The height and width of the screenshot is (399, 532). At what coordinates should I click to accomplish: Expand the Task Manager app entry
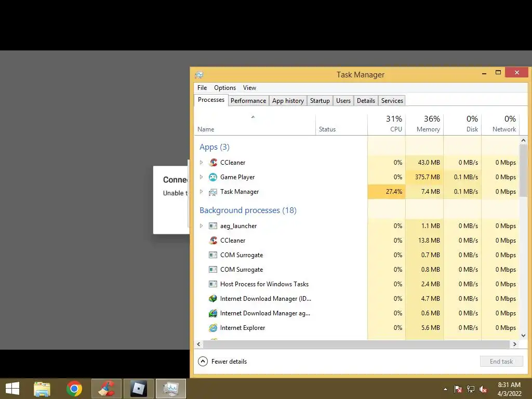click(x=201, y=192)
